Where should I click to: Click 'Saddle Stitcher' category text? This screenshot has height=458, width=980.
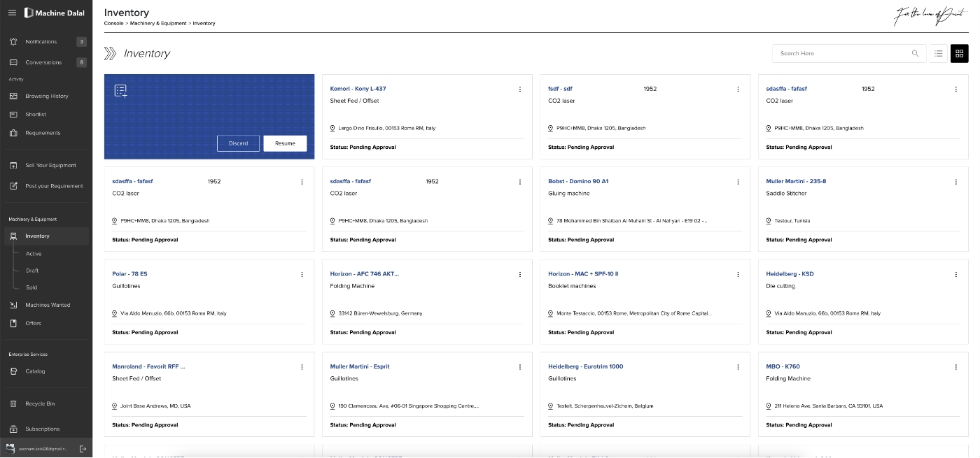click(x=786, y=194)
